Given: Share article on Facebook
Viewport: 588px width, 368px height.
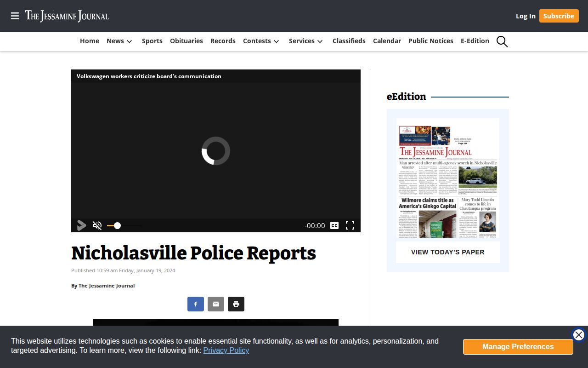Looking at the screenshot, I should [196, 304].
